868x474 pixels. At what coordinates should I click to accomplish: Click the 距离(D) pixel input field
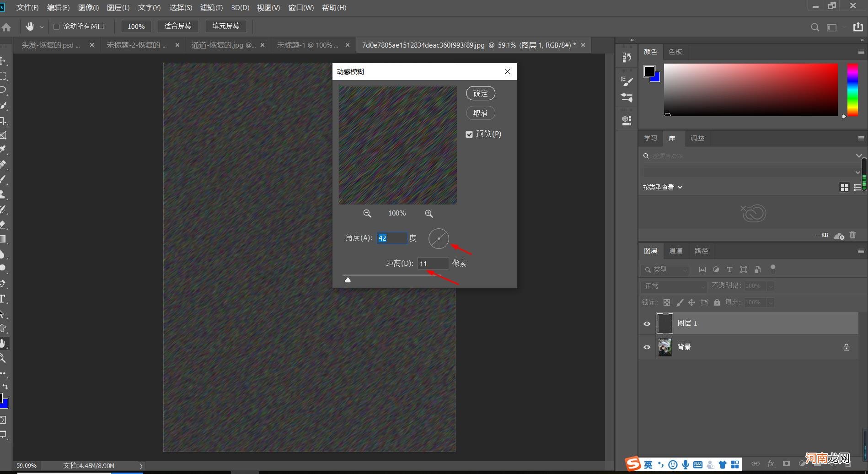(x=433, y=264)
